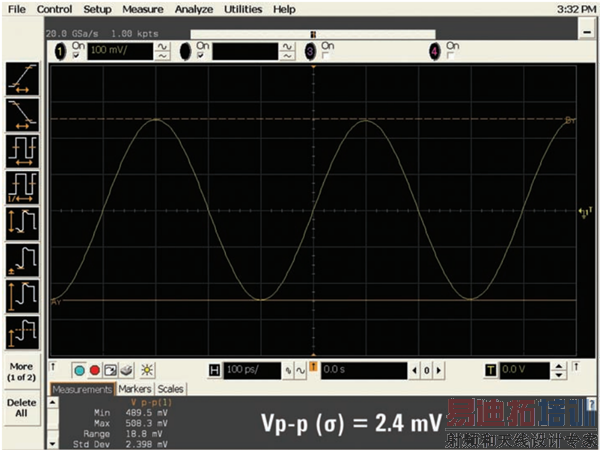The width and height of the screenshot is (600, 450).
Task: Click channel 2 empty scale field
Action: pyautogui.click(x=245, y=51)
